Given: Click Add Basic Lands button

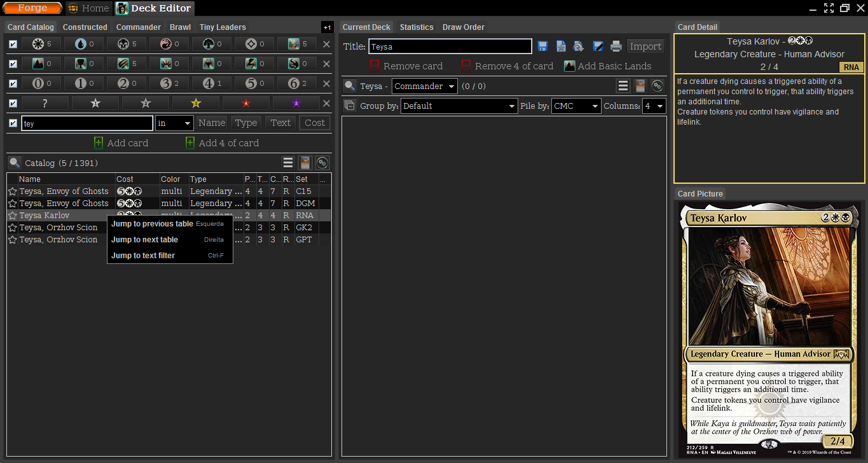Looking at the screenshot, I should tap(608, 66).
